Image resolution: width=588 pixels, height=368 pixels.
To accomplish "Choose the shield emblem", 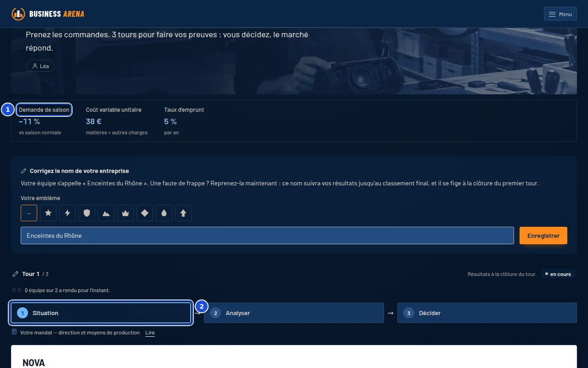I will tap(87, 213).
